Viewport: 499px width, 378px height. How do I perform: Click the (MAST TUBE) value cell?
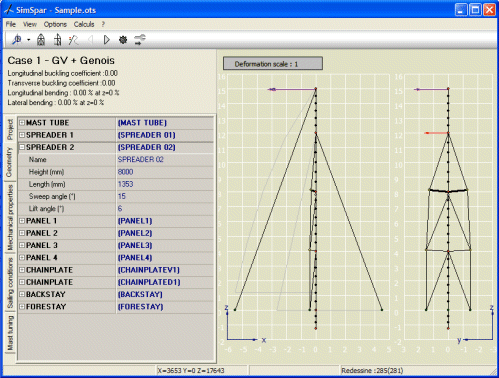coord(165,123)
